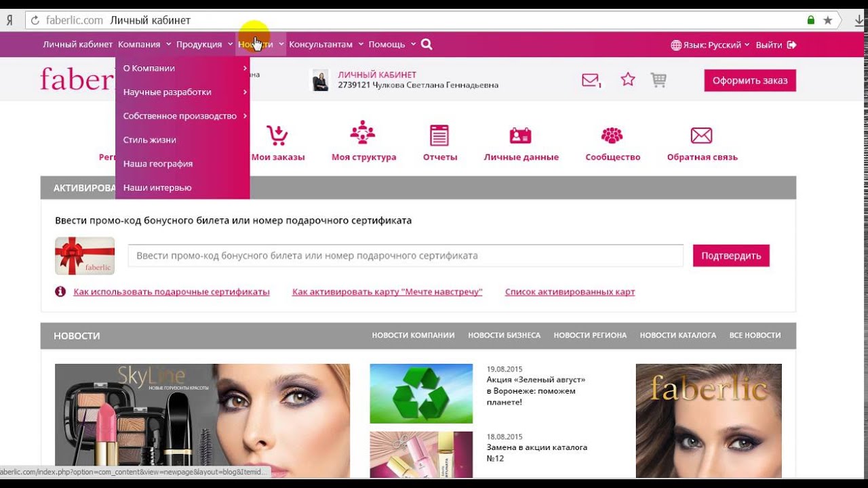Screen dimensions: 868x488
Task: Click the browser downloads arrow icon
Action: point(859,20)
